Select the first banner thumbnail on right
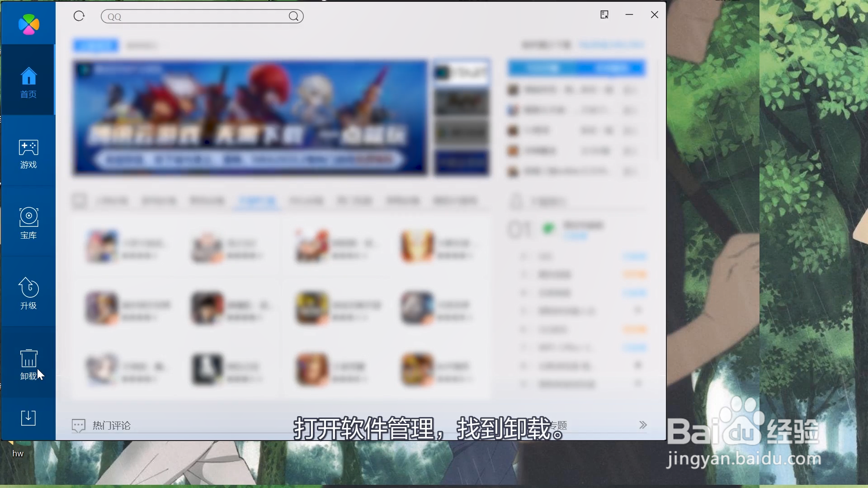The image size is (868, 488). click(461, 72)
